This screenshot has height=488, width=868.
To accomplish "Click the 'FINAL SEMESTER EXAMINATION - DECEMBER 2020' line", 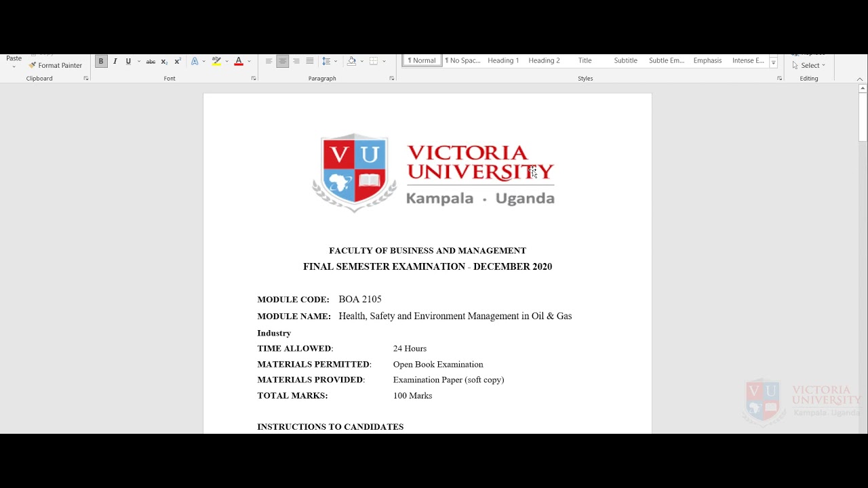I will click(427, 267).
